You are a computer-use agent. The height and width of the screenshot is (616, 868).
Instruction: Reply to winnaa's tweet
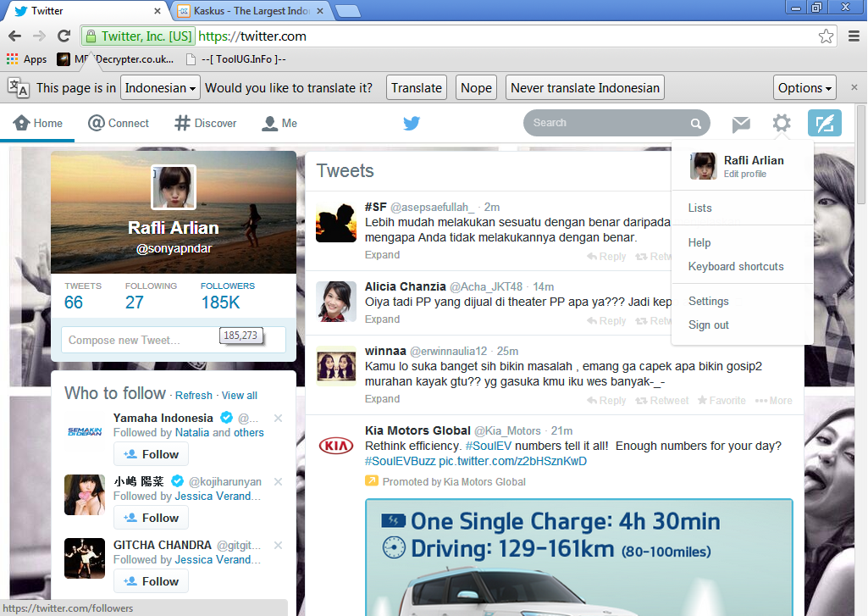[x=606, y=401]
